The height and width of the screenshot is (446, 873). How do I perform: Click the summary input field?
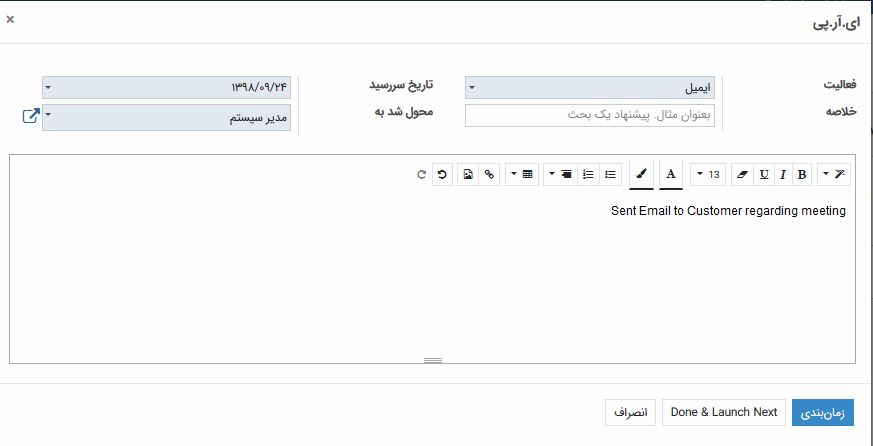pos(590,115)
